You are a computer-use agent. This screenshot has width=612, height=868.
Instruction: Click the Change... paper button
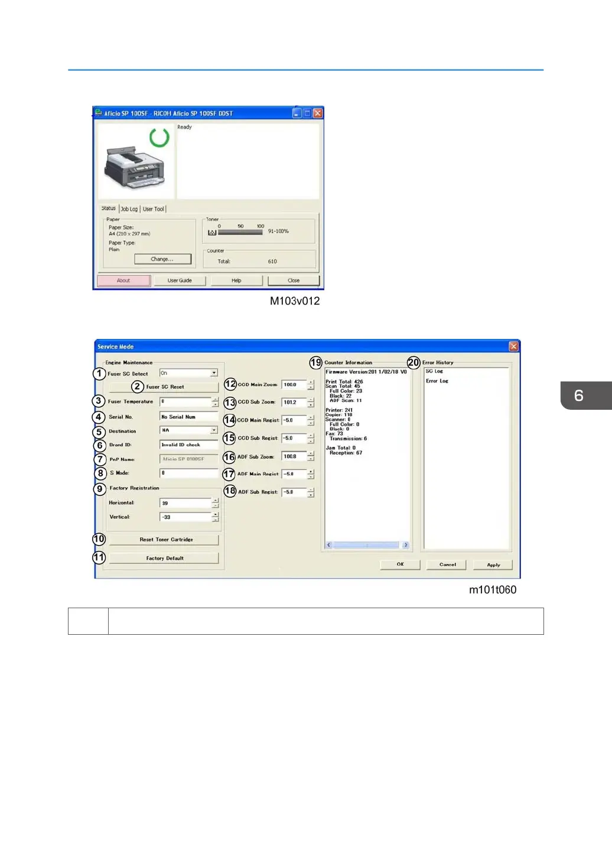[162, 259]
